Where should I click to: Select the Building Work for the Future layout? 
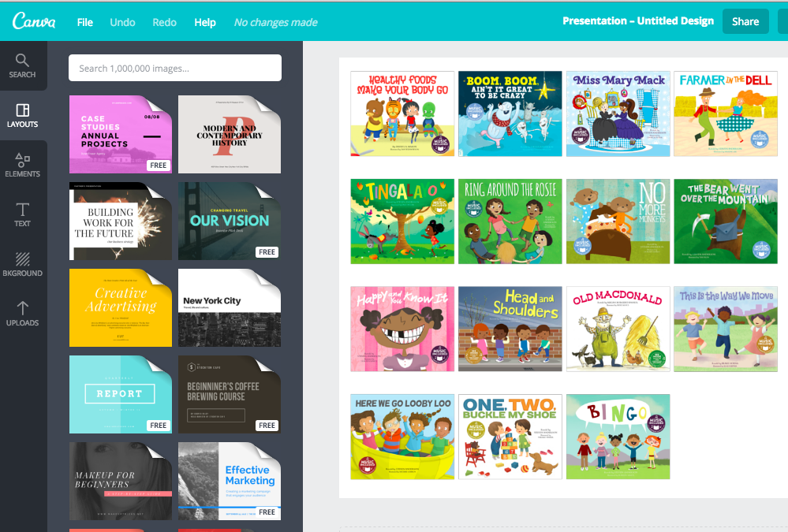click(121, 221)
